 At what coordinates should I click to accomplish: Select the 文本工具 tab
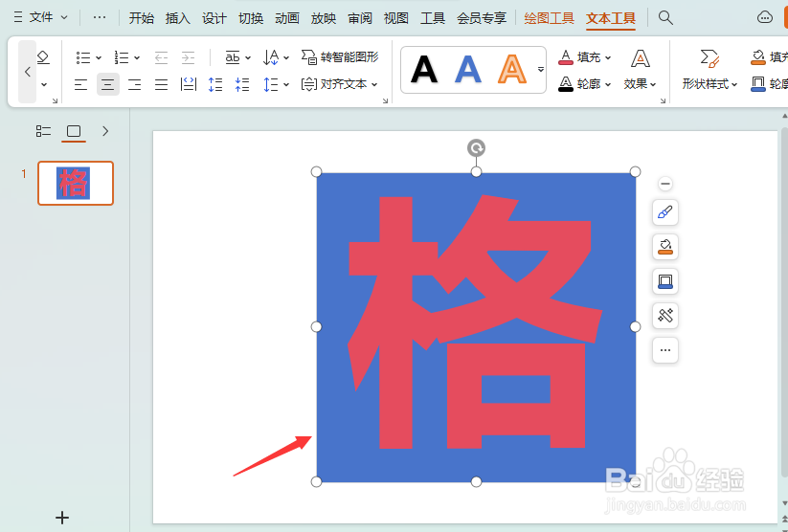tap(611, 18)
